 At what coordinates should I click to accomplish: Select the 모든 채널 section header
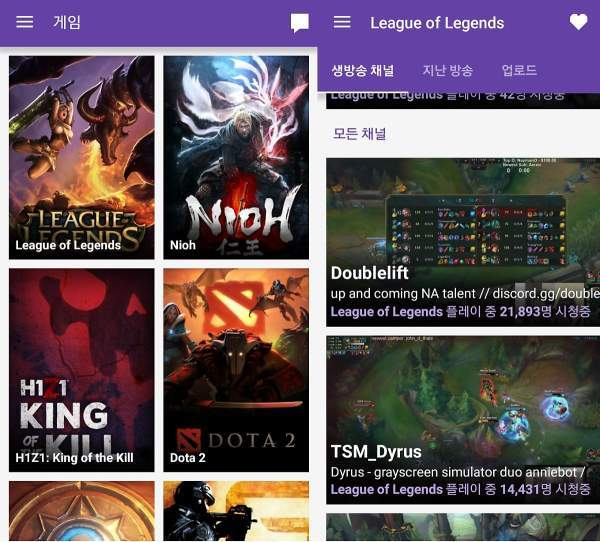coord(359,134)
